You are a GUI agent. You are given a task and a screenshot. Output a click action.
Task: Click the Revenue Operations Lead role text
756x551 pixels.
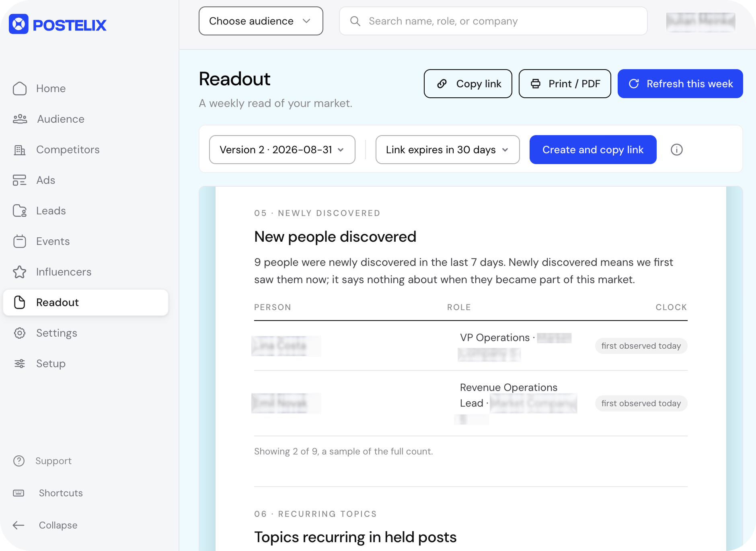coord(508,395)
